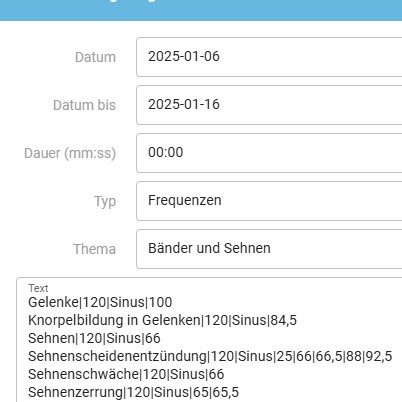Image resolution: width=402 pixels, height=402 pixels.
Task: Click the Dauer (mm:ss) label
Action: coord(70,153)
